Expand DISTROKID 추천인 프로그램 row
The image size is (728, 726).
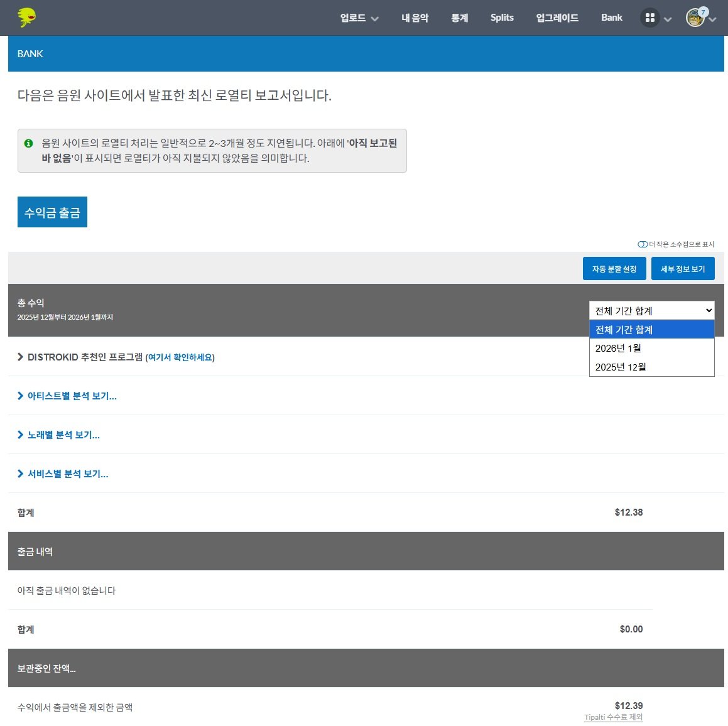[x=21, y=357]
